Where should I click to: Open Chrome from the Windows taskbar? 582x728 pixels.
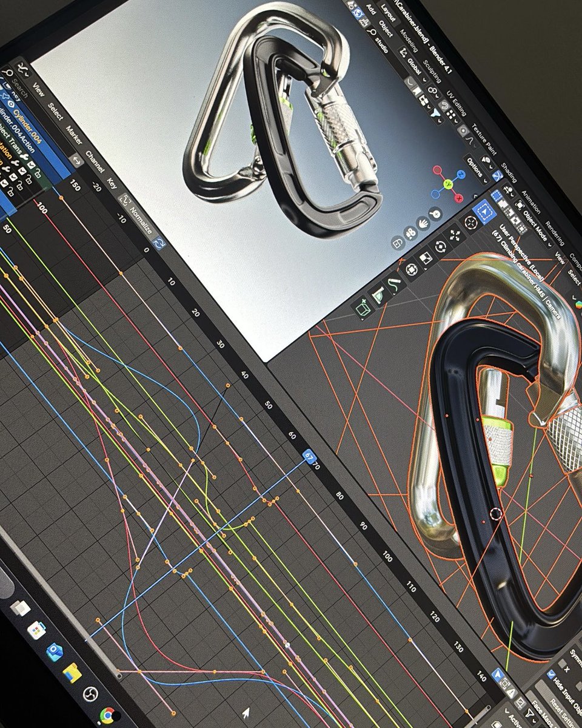(107, 716)
